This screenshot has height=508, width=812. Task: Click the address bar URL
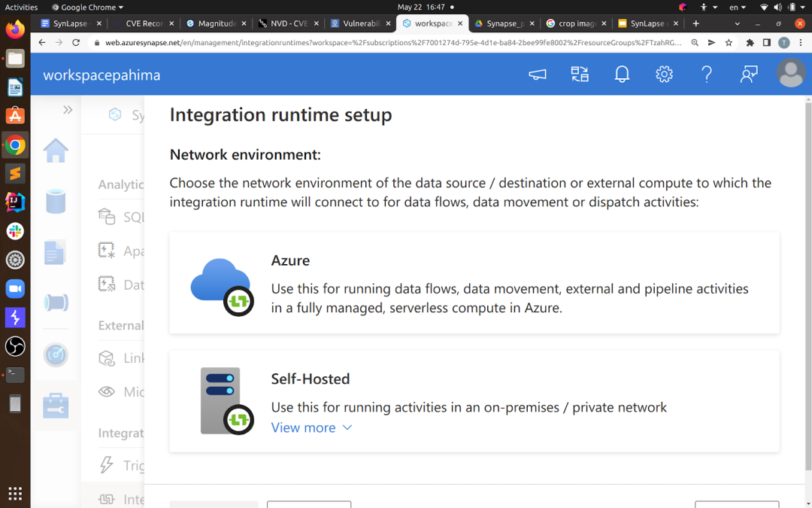393,42
